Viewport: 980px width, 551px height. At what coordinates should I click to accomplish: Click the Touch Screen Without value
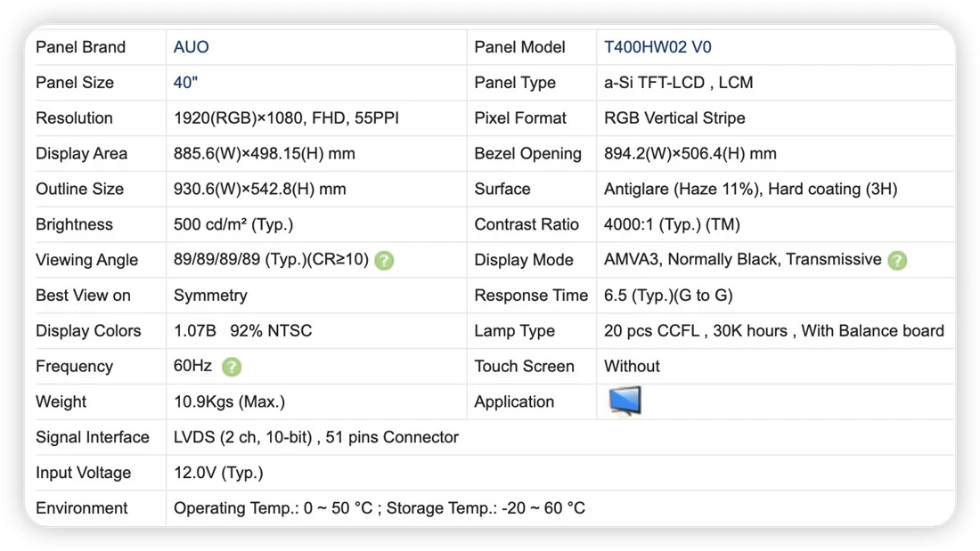632,366
